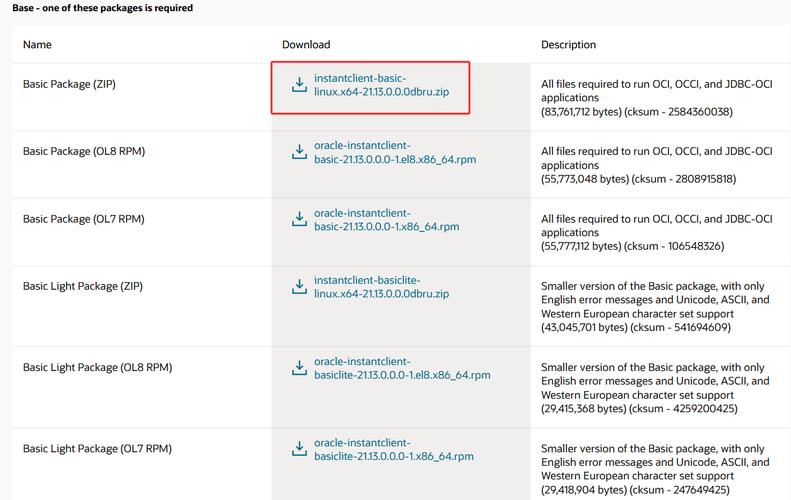Select the "Download" column header

point(306,44)
